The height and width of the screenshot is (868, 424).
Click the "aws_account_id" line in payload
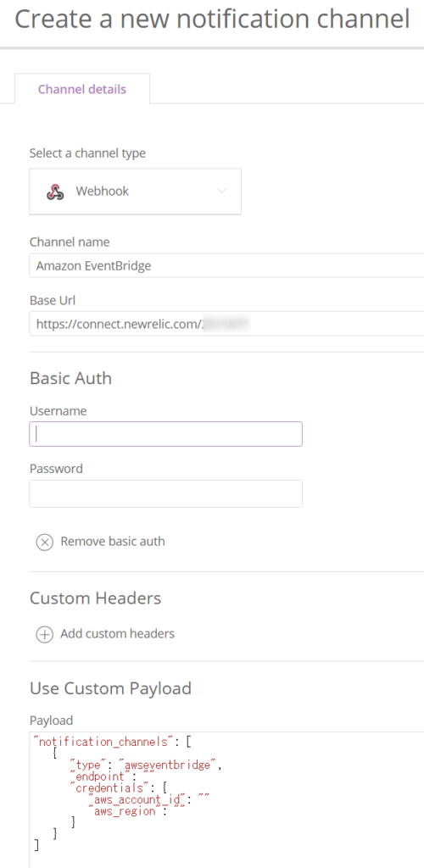click(149, 800)
